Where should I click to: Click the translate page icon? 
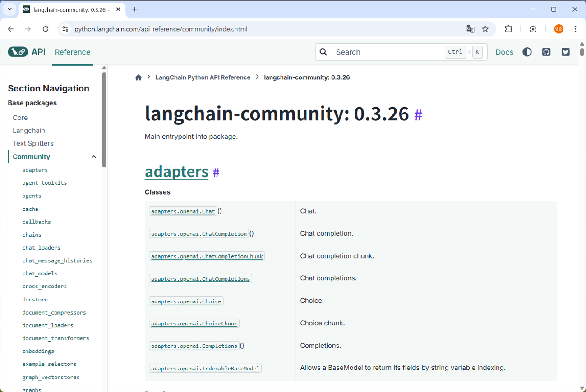pyautogui.click(x=471, y=29)
